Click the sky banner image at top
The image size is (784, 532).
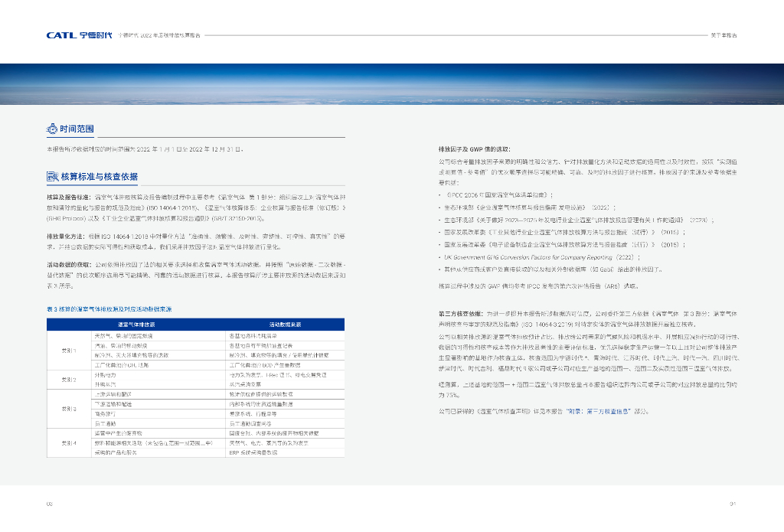point(392,83)
